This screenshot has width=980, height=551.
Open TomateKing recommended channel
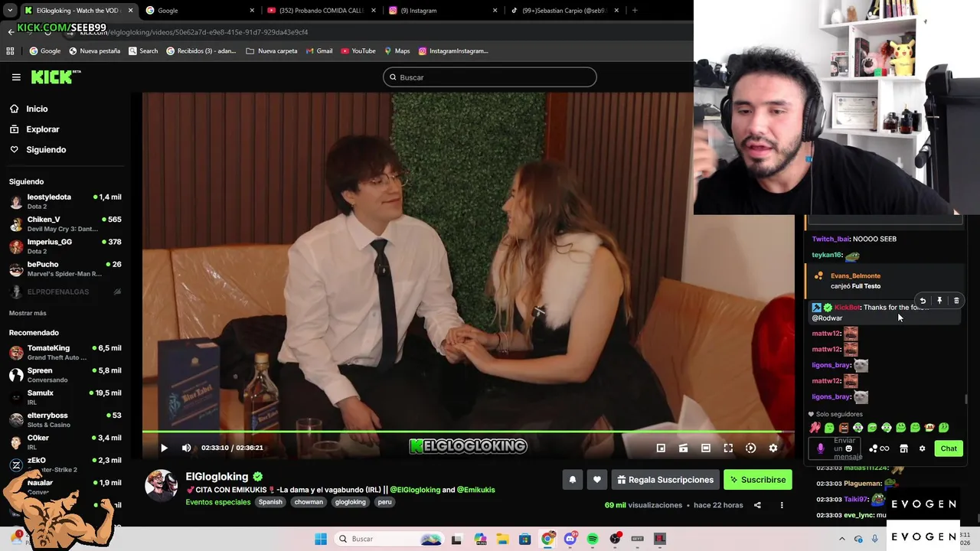[65, 352]
